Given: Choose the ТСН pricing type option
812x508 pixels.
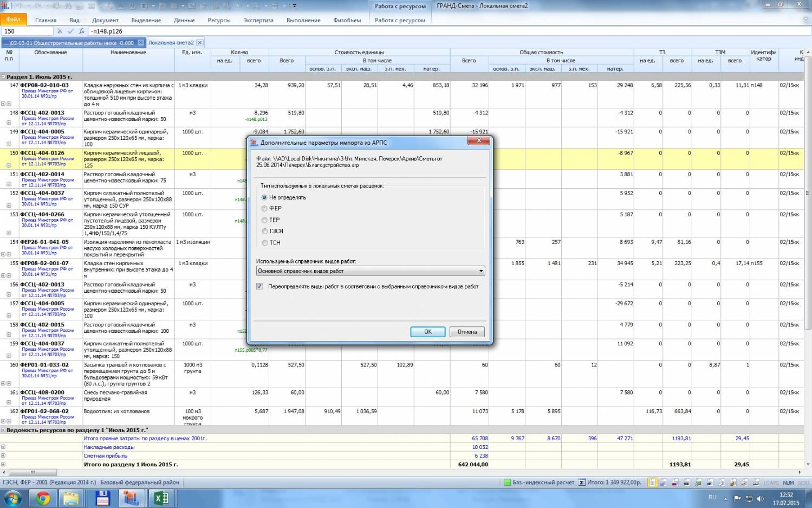Looking at the screenshot, I should [x=264, y=243].
